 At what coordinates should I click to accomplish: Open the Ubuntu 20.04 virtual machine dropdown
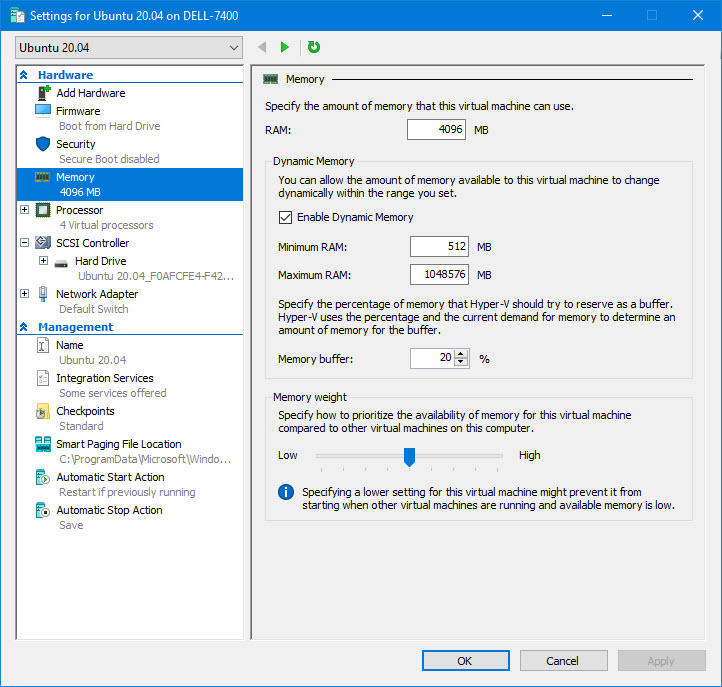[129, 47]
